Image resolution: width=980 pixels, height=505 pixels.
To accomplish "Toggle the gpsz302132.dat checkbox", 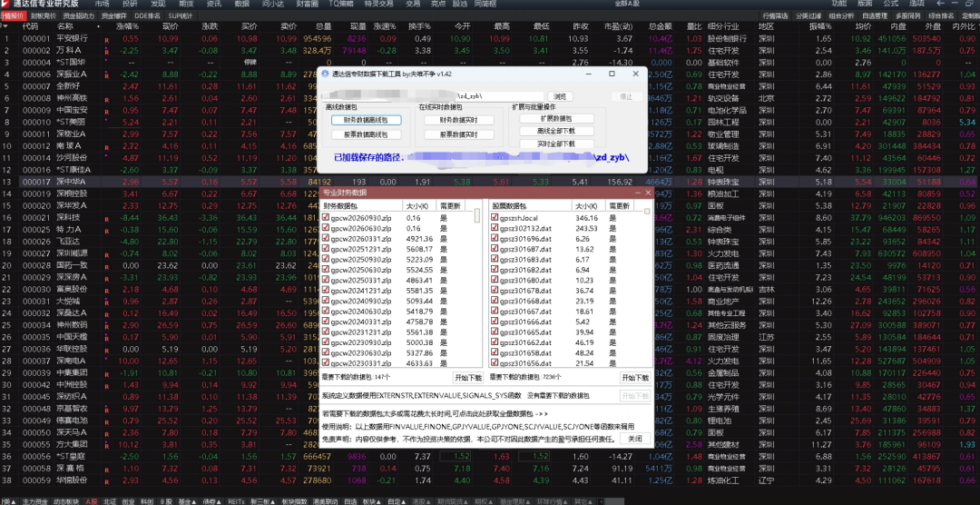I will pyautogui.click(x=495, y=228).
